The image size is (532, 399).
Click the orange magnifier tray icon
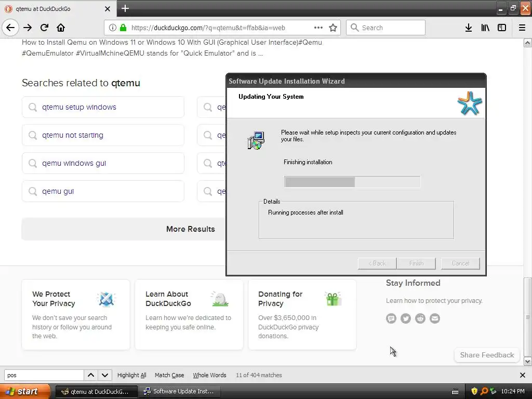coord(484,391)
